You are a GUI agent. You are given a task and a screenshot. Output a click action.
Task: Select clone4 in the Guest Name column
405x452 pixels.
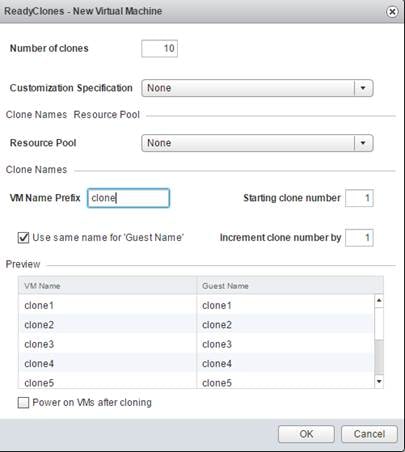[x=217, y=364]
